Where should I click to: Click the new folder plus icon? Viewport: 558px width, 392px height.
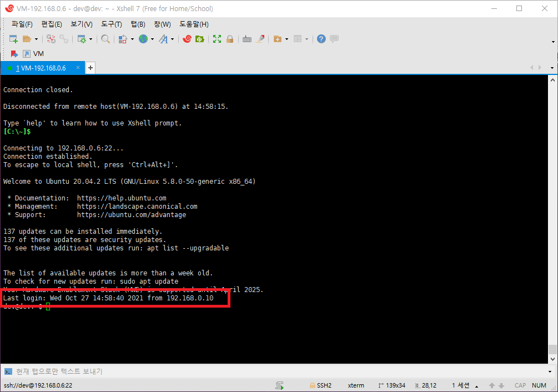(278, 39)
